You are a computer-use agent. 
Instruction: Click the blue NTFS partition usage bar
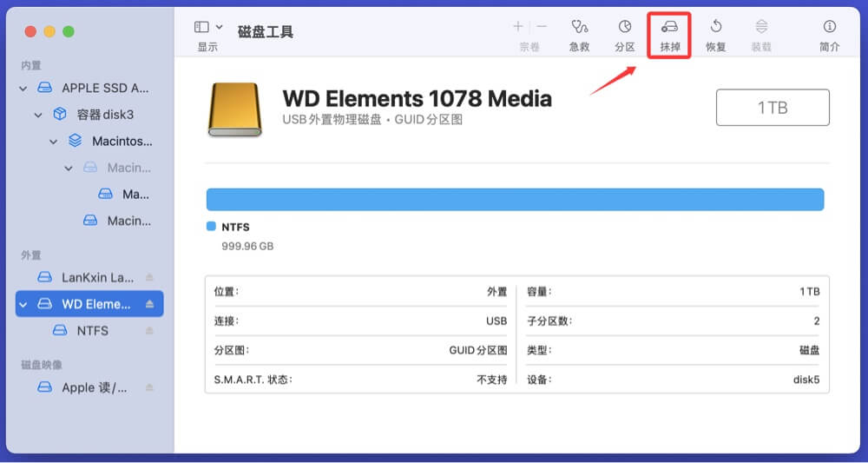click(x=515, y=199)
